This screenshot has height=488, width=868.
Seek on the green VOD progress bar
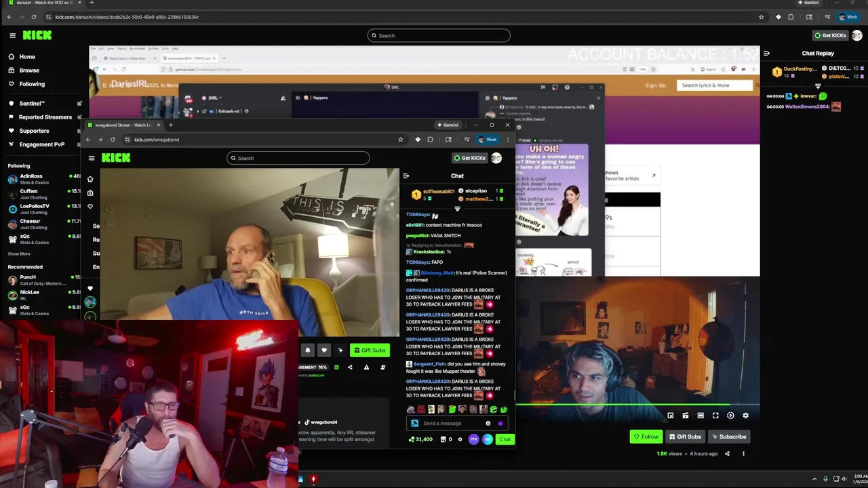pyautogui.click(x=637, y=406)
